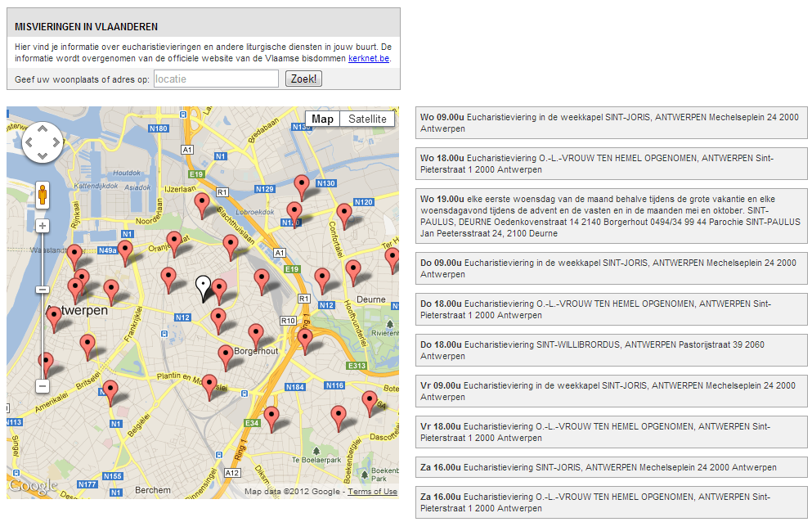Click the Google logo on the map
812x522 pixels.
coord(34,486)
